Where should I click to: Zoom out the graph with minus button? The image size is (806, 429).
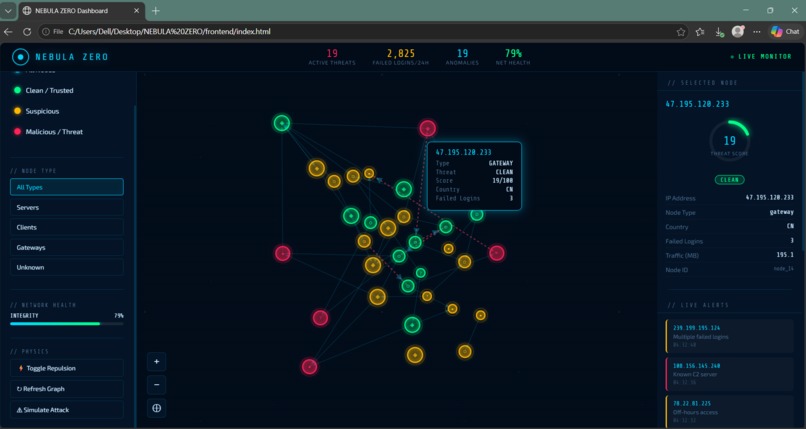pos(157,385)
